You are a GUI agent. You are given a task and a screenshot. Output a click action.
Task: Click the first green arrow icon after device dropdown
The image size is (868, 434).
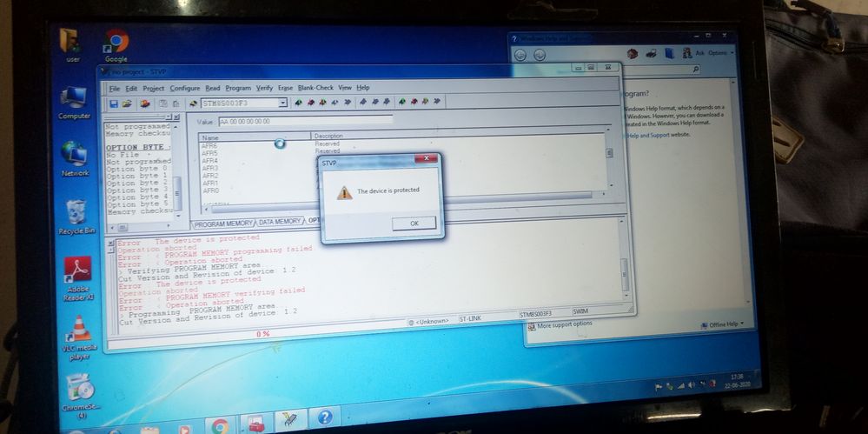tap(298, 102)
